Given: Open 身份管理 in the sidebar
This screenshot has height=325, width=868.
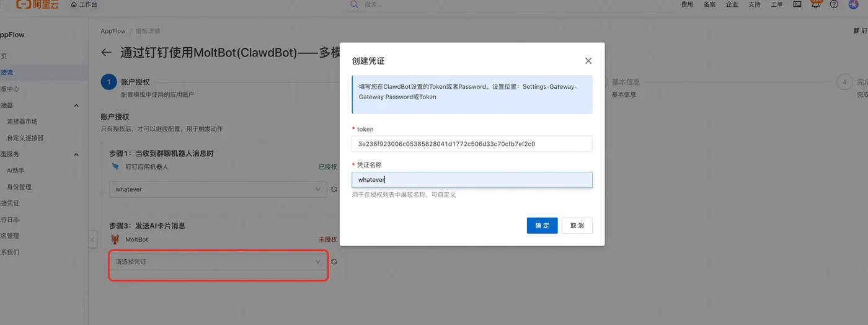Looking at the screenshot, I should [19, 187].
